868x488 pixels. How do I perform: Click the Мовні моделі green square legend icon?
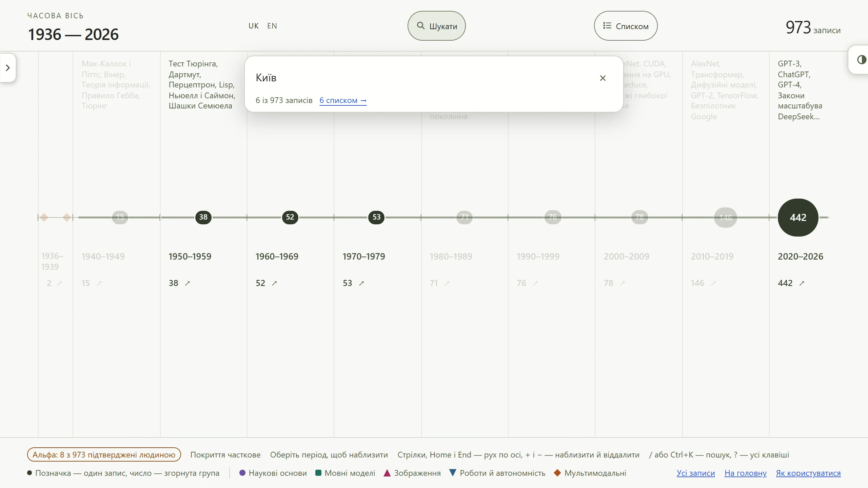point(318,473)
